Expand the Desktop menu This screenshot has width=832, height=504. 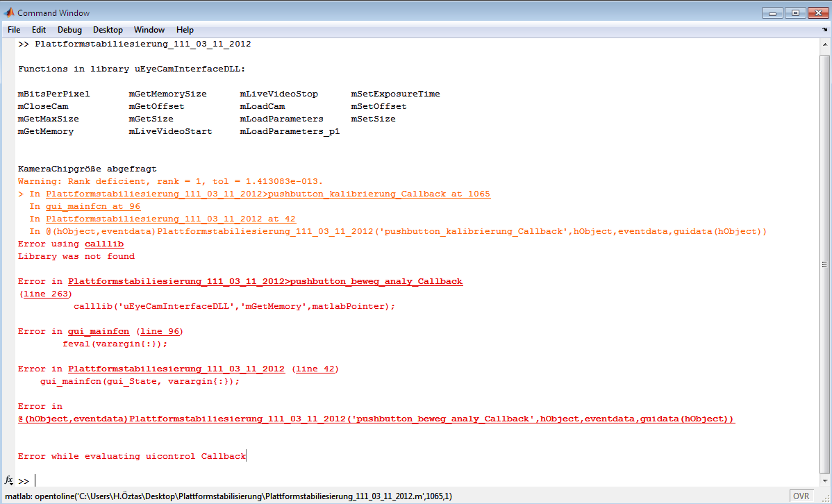pyautogui.click(x=108, y=30)
